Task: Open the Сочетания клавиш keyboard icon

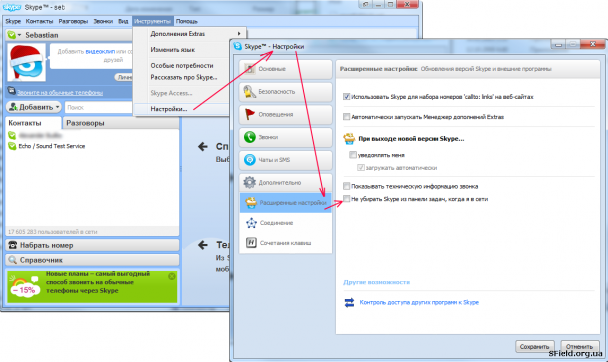Action: [x=251, y=243]
